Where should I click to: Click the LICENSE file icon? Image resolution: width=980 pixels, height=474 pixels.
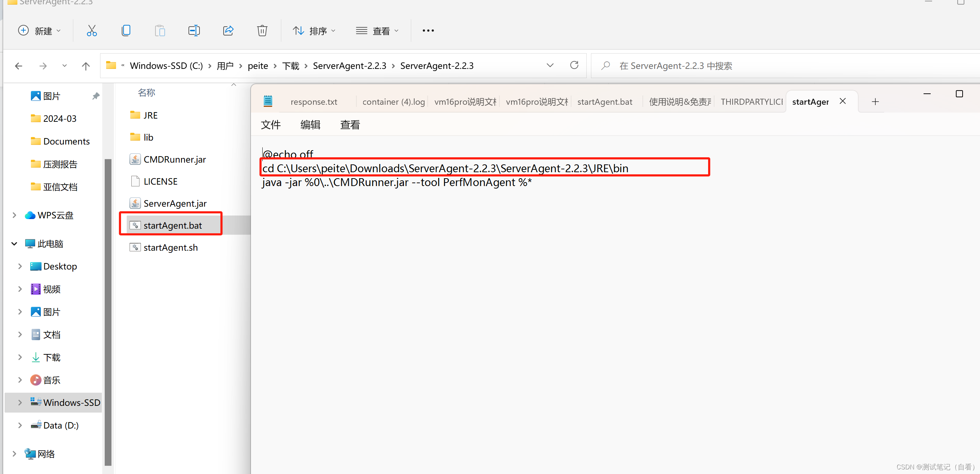click(x=135, y=181)
